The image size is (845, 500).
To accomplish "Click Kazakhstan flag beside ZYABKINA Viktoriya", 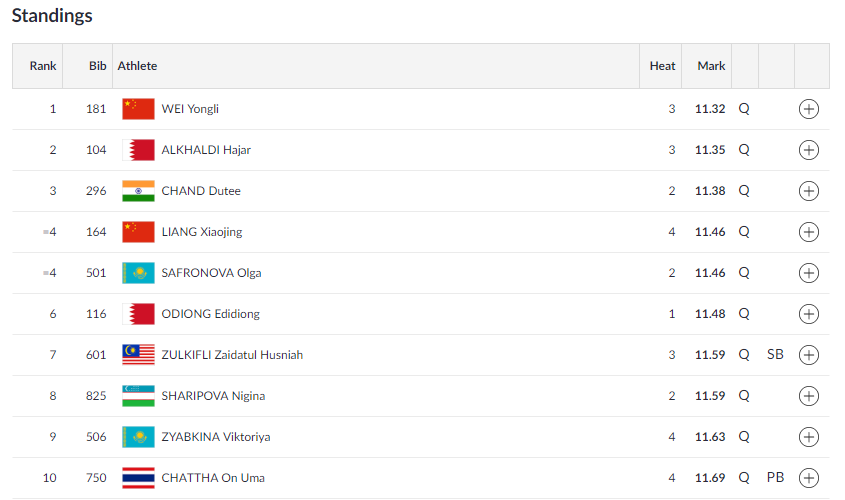I will [138, 437].
